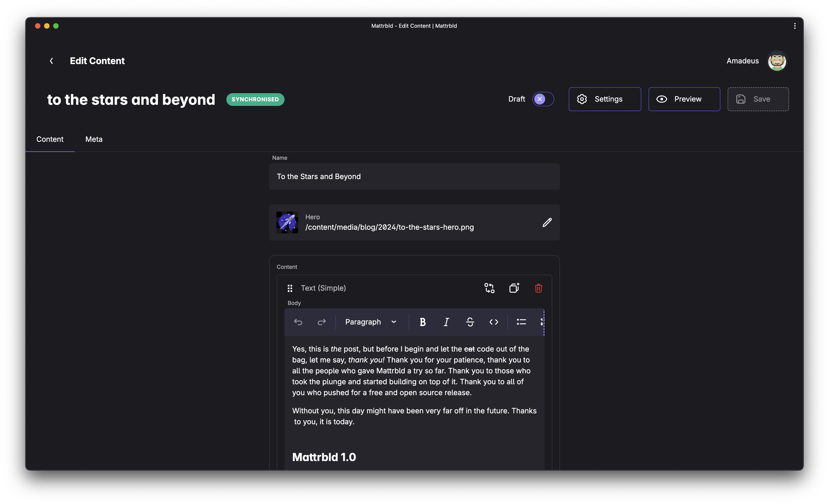Apply inline code formatting
829x504 pixels.
(494, 322)
